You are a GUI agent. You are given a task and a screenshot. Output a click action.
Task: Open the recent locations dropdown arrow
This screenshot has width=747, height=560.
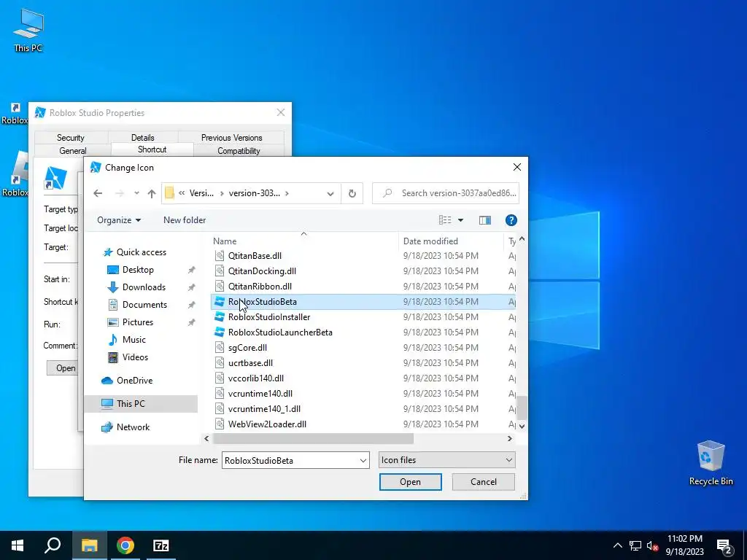[136, 193]
